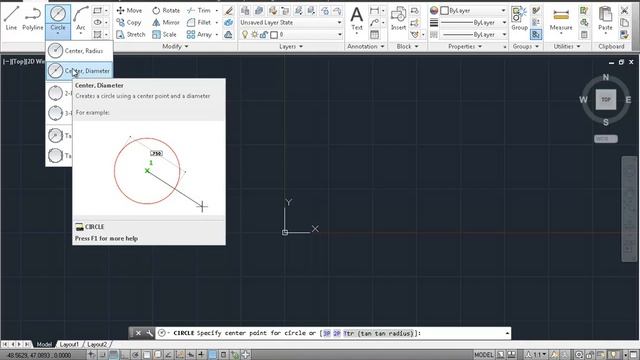Choose the Scale command

pyautogui.click(x=164, y=35)
